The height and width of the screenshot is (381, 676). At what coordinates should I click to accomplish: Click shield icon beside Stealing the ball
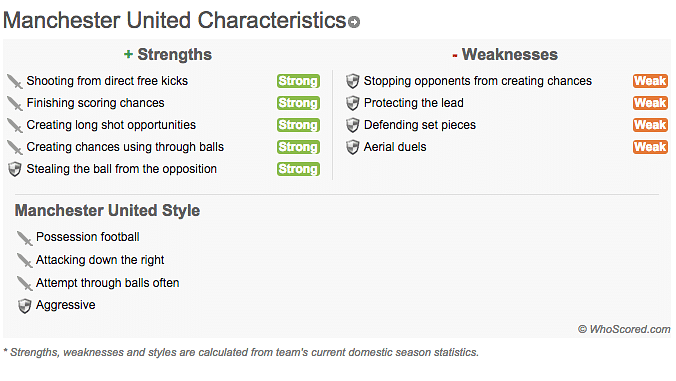point(15,169)
